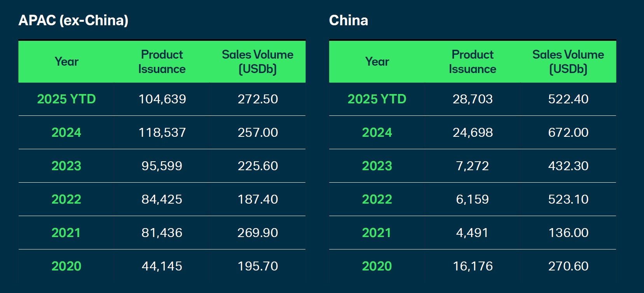Image resolution: width=644 pixels, height=293 pixels.
Task: Click the Sales Volume (USDb) header in the APAC table
Action: point(257,62)
